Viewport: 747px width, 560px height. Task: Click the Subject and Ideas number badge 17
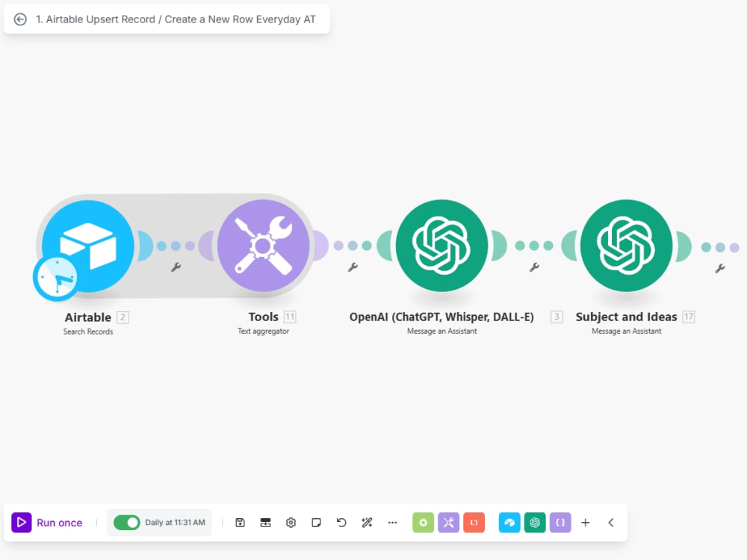click(x=689, y=317)
